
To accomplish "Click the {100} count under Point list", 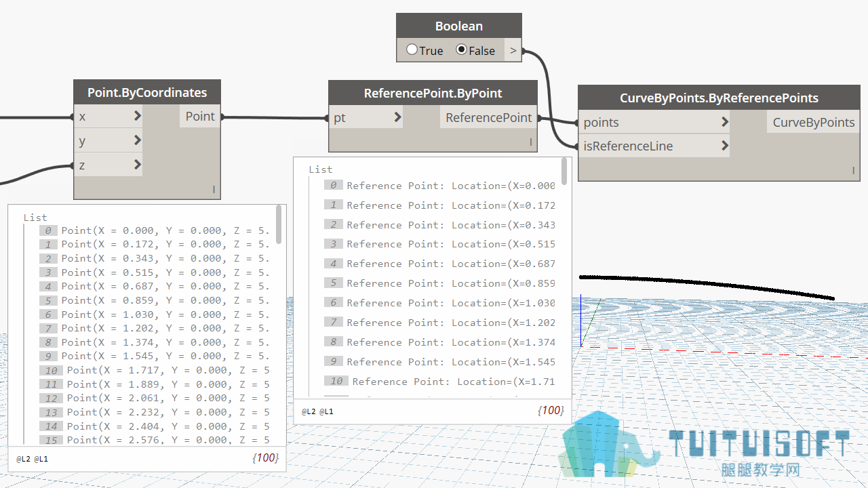I will pyautogui.click(x=265, y=458).
